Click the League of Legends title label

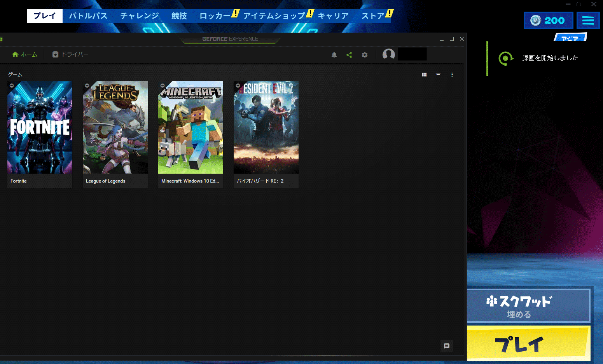tap(105, 181)
